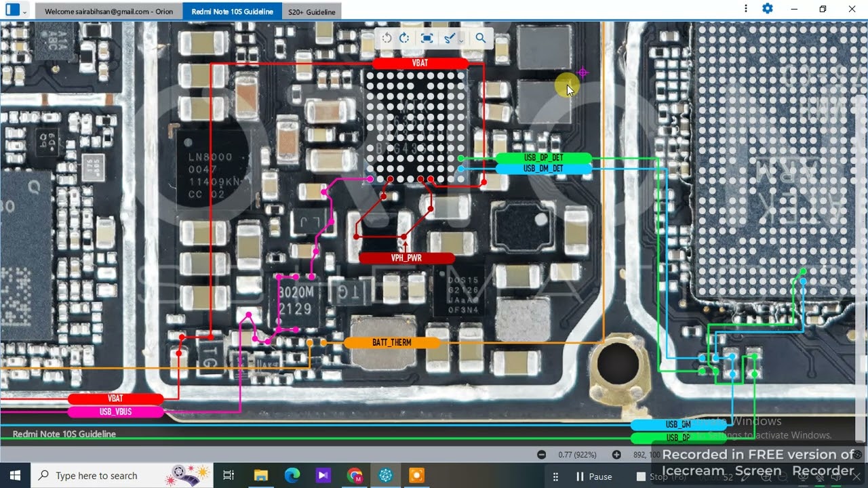Click the magenta crosshair marker on board

(583, 73)
